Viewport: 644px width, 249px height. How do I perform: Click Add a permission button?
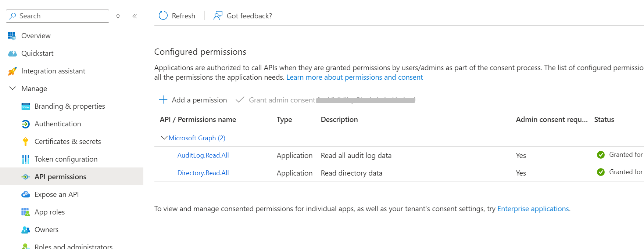[x=193, y=100]
